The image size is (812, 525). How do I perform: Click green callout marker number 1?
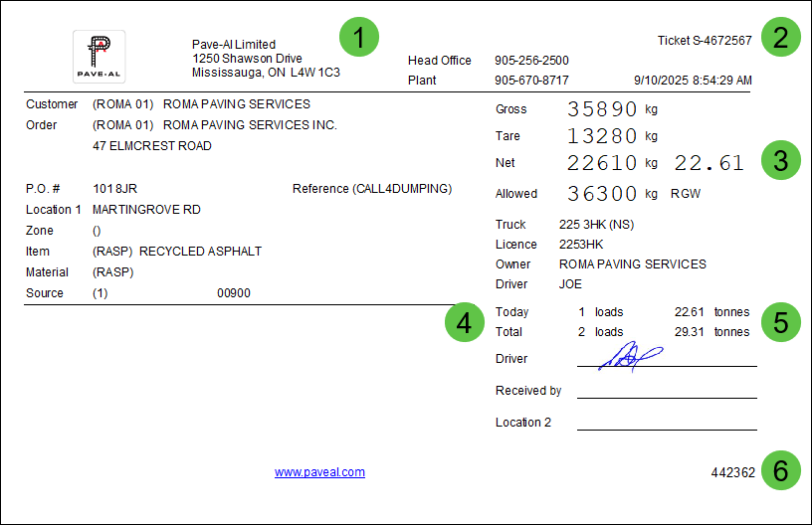(x=359, y=39)
